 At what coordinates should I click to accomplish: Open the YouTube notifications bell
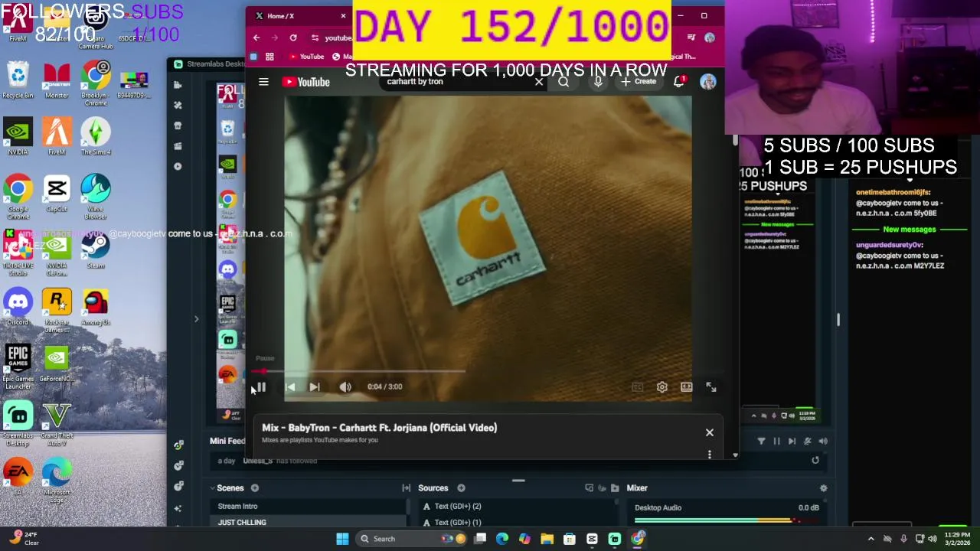[678, 82]
